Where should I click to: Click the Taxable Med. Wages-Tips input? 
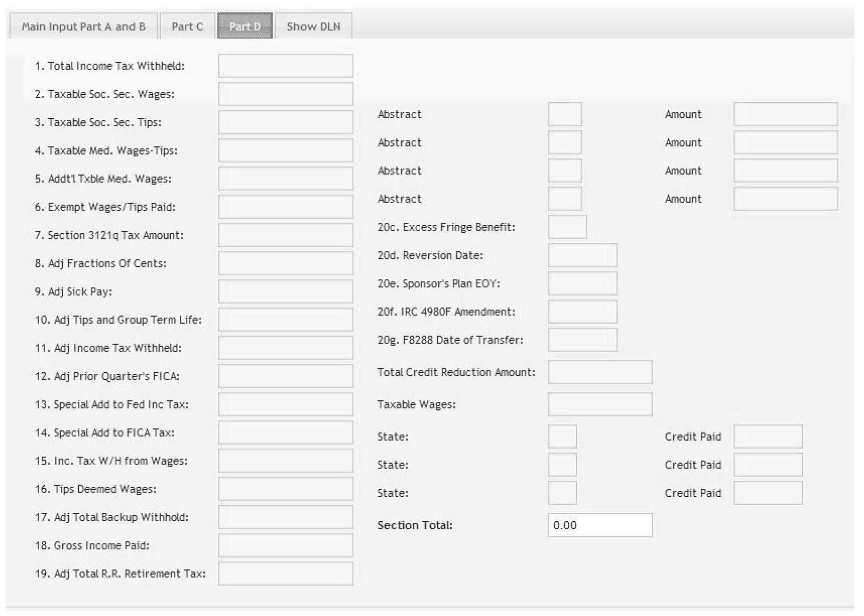click(285, 150)
